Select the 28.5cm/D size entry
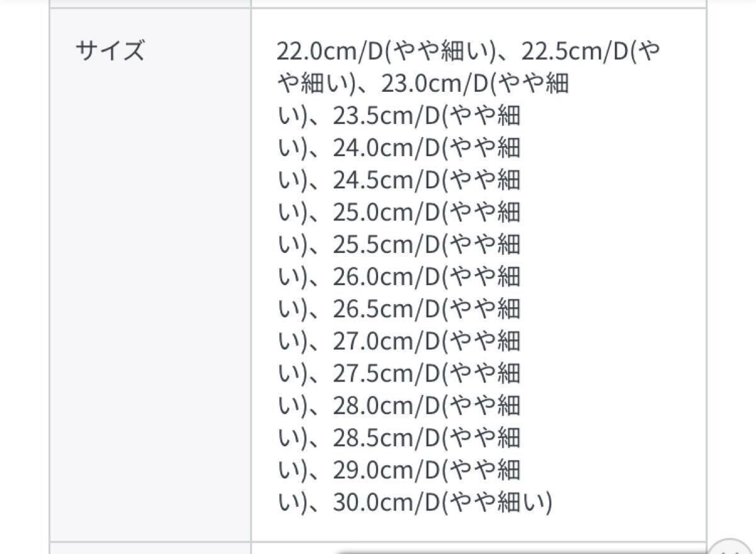The width and height of the screenshot is (756, 554). pos(386,438)
